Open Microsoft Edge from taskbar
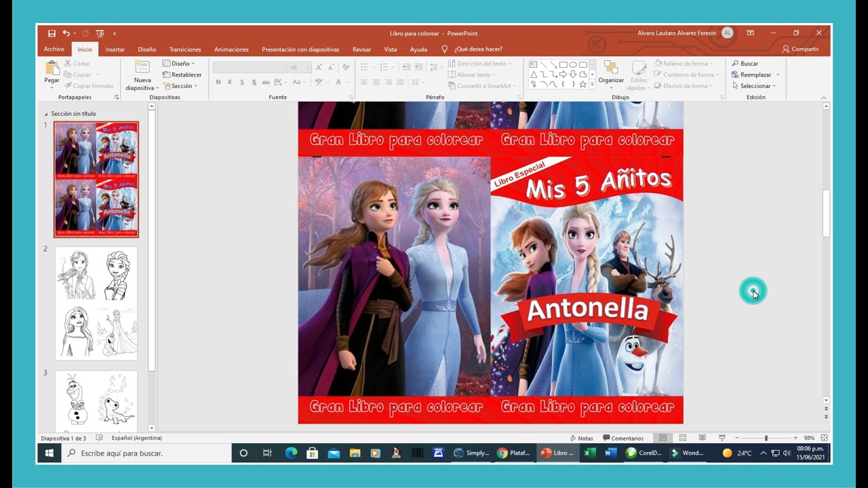Viewport: 868px width, 488px height. [x=291, y=453]
